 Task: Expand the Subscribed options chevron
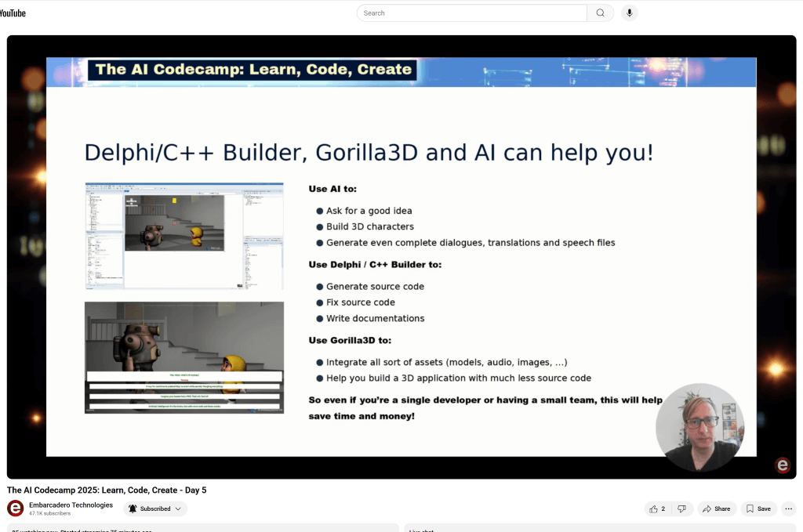pos(178,509)
